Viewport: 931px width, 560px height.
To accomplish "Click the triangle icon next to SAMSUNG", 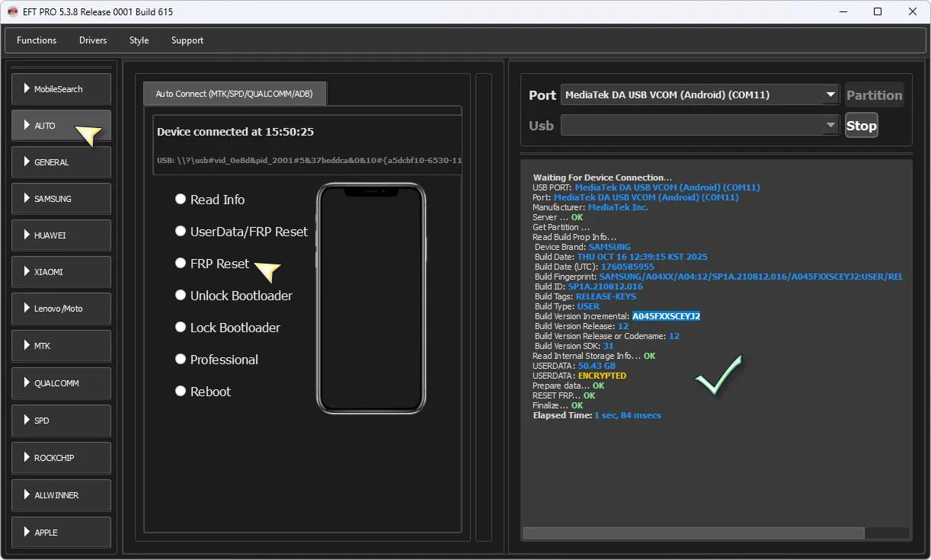I will coord(27,198).
